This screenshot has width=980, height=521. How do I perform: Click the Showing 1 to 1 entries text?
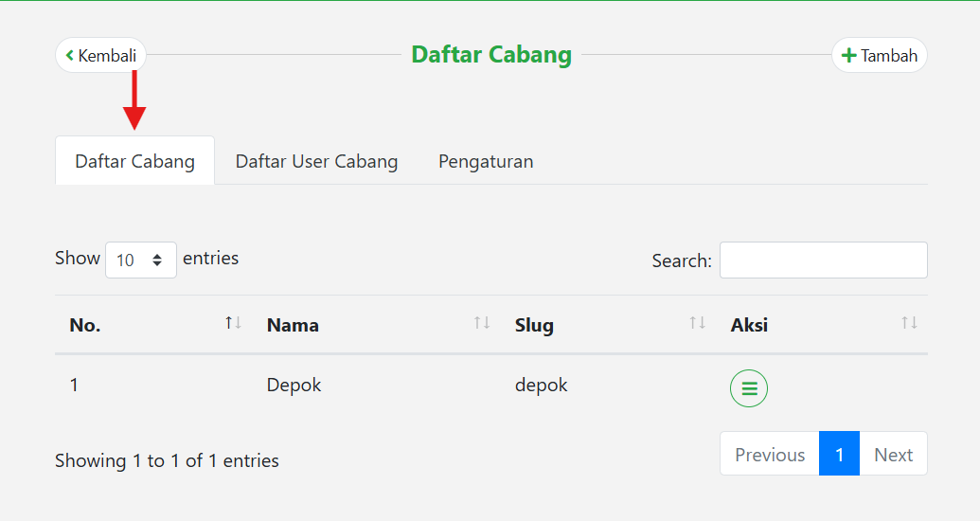(x=167, y=461)
